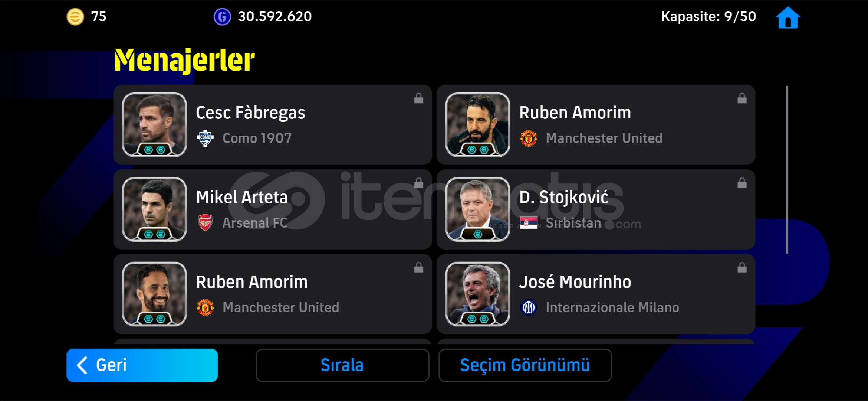Tap the Internazionale Milano crest

[529, 307]
